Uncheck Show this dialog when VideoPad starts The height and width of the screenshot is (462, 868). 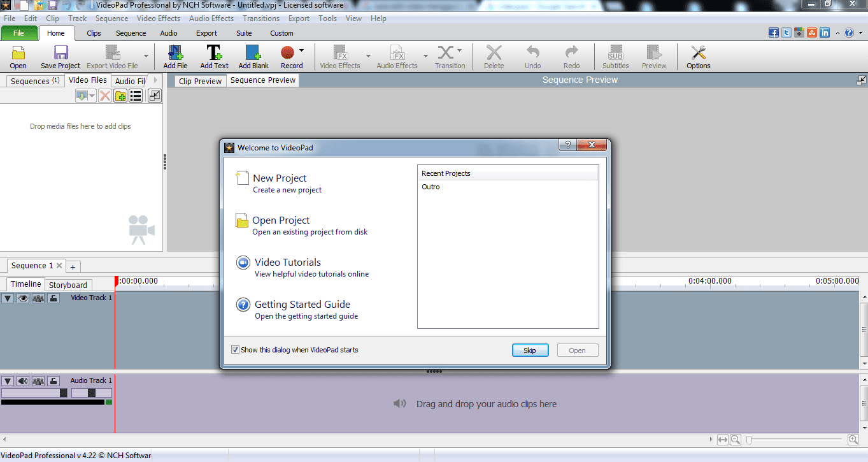click(x=235, y=350)
